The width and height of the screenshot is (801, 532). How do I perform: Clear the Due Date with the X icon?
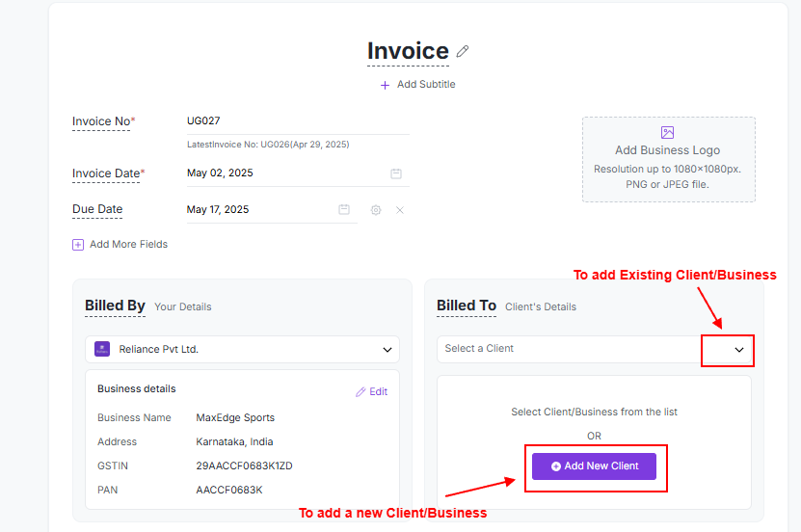400,210
